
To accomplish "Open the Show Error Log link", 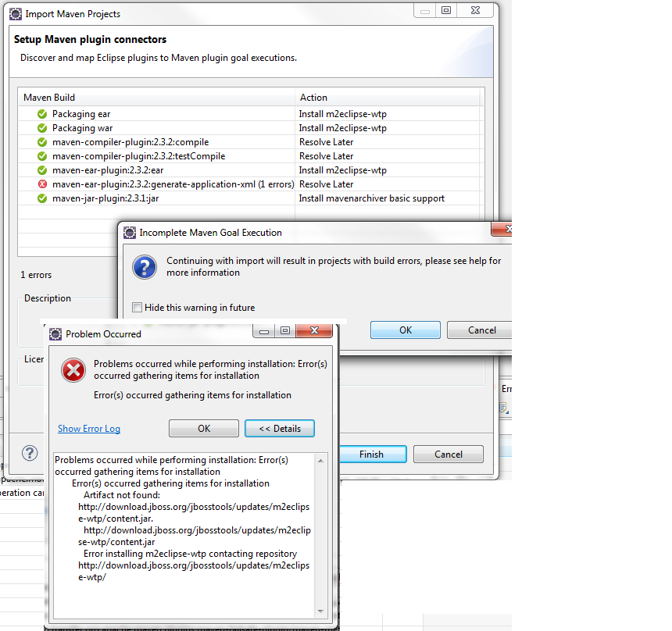I will click(89, 429).
